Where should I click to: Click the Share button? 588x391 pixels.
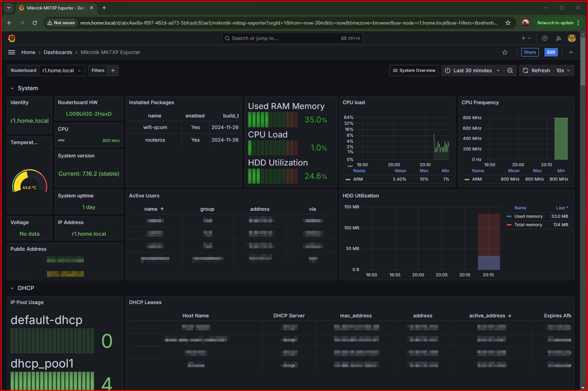[530, 52]
